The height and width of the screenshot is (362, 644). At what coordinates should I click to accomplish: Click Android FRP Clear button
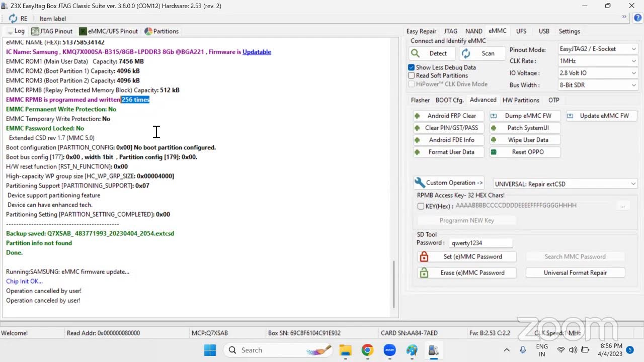click(x=448, y=116)
